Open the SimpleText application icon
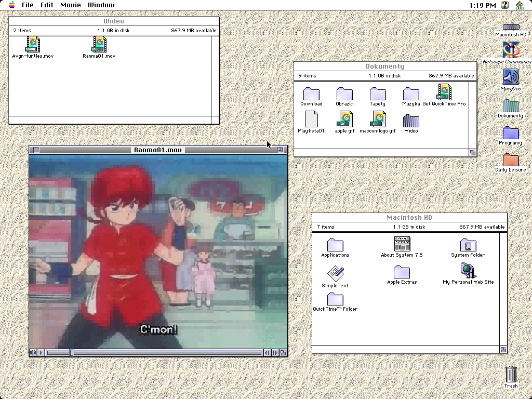Image resolution: width=532 pixels, height=399 pixels. click(335, 274)
